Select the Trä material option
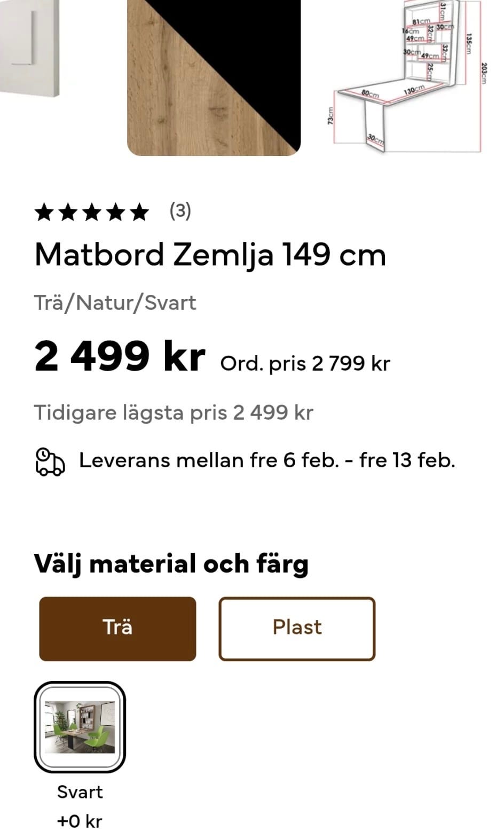 pyautogui.click(x=117, y=629)
